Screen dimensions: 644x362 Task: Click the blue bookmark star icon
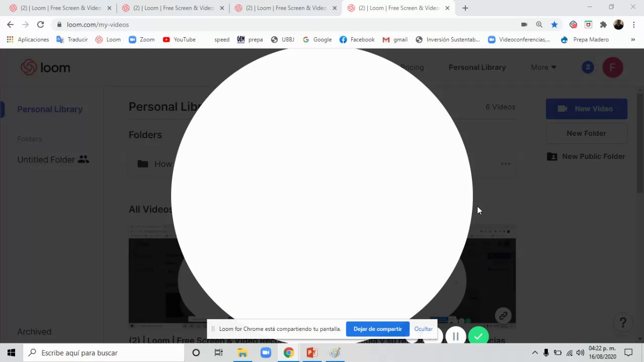tap(554, 25)
